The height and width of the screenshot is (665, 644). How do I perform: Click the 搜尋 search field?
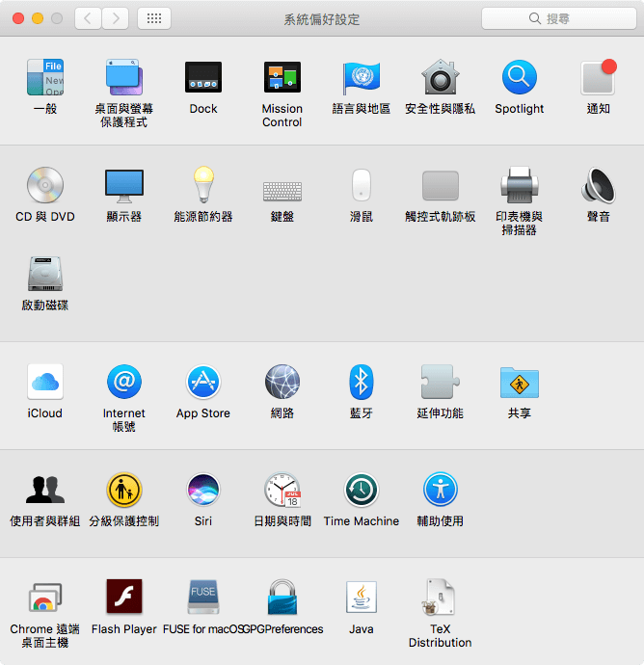pos(559,18)
